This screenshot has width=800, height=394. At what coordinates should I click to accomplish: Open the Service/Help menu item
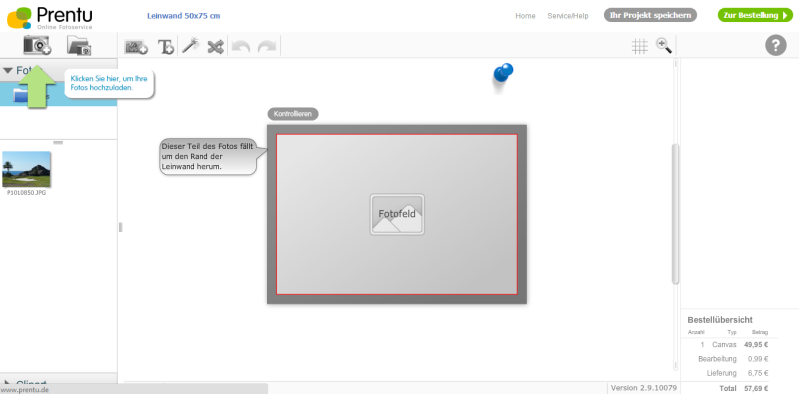(x=568, y=16)
